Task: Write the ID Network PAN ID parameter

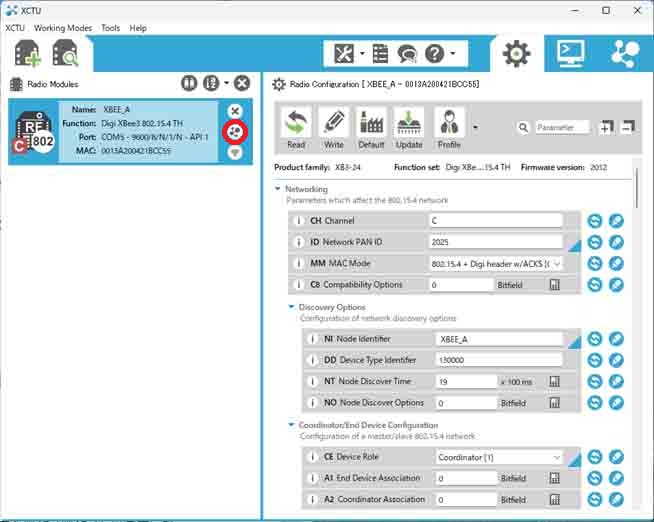Action: click(616, 242)
